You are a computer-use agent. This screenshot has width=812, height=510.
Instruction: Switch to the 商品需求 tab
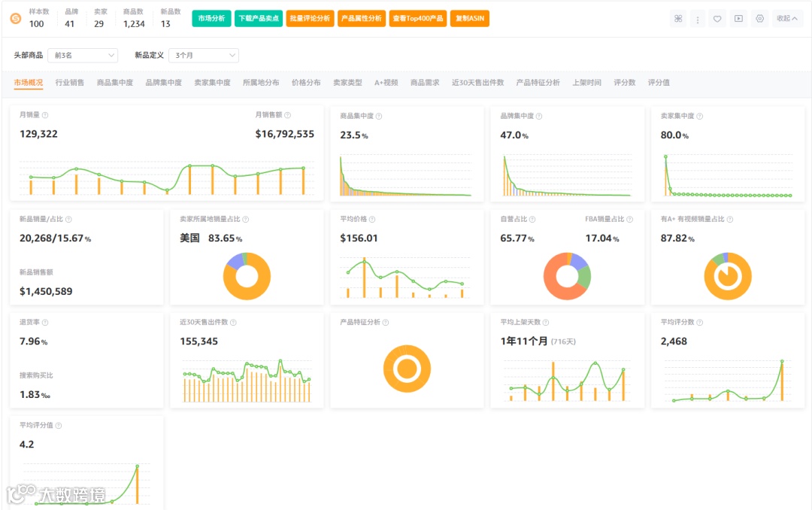[x=425, y=83]
